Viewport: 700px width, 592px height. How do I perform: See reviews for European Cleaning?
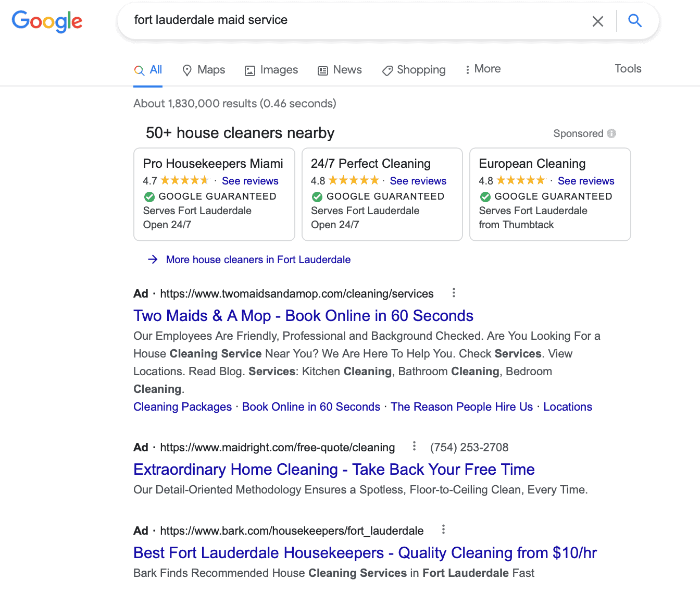click(x=586, y=181)
